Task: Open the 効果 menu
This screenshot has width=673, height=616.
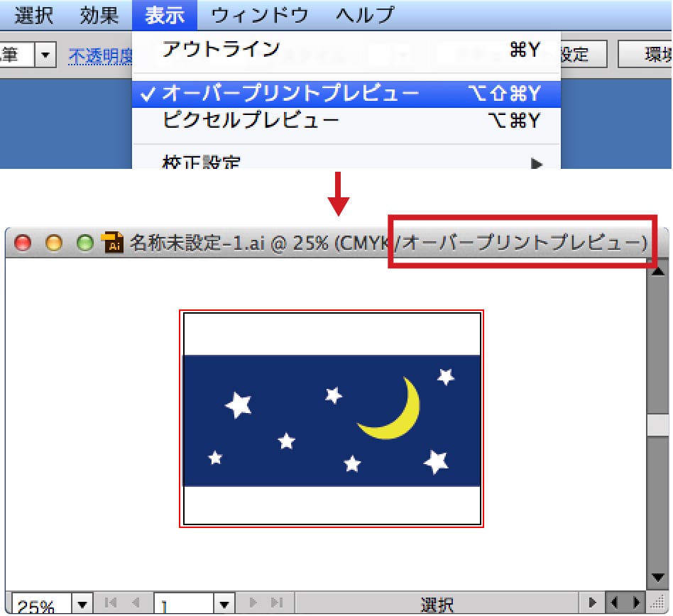Action: (99, 15)
